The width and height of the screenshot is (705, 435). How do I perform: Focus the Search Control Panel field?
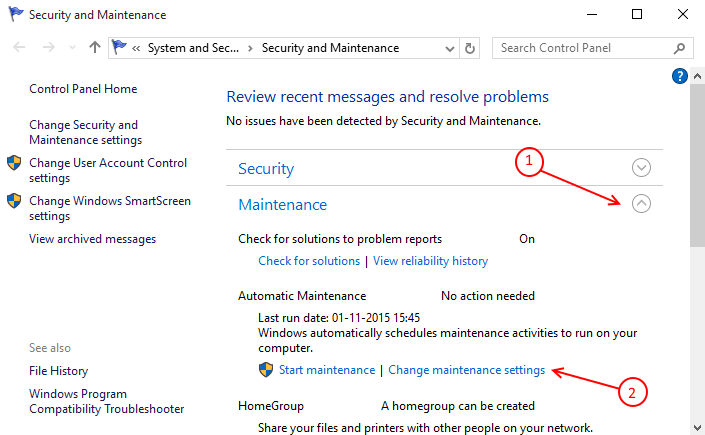pyautogui.click(x=593, y=48)
